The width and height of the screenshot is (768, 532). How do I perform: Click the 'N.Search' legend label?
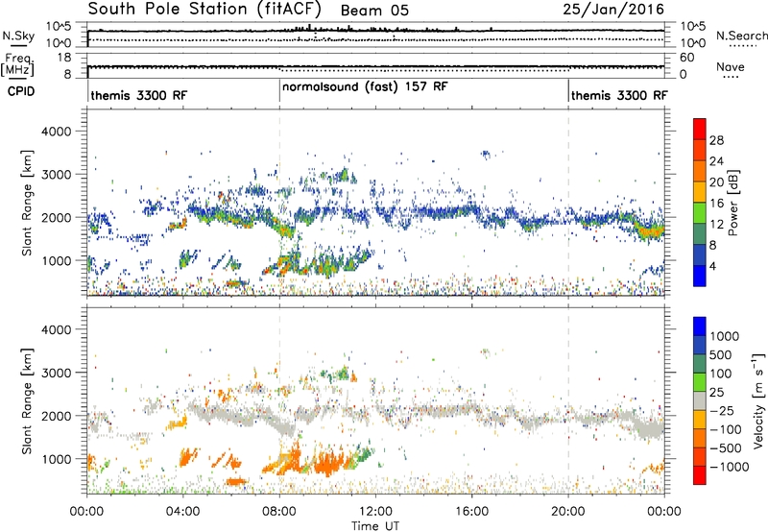pyautogui.click(x=742, y=36)
